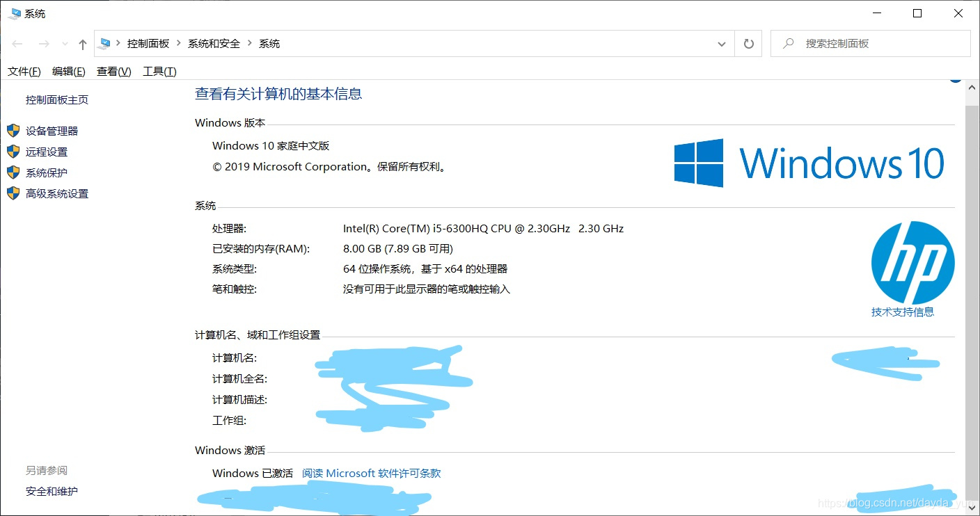Click the Windows 10 logo
This screenshot has width=980, height=516.
[x=809, y=163]
